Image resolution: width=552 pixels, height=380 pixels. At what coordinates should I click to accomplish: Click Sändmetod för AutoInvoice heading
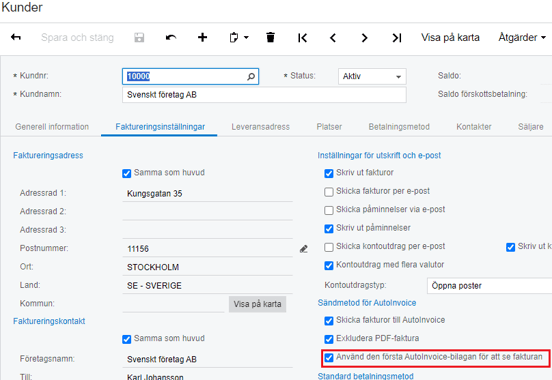(367, 303)
